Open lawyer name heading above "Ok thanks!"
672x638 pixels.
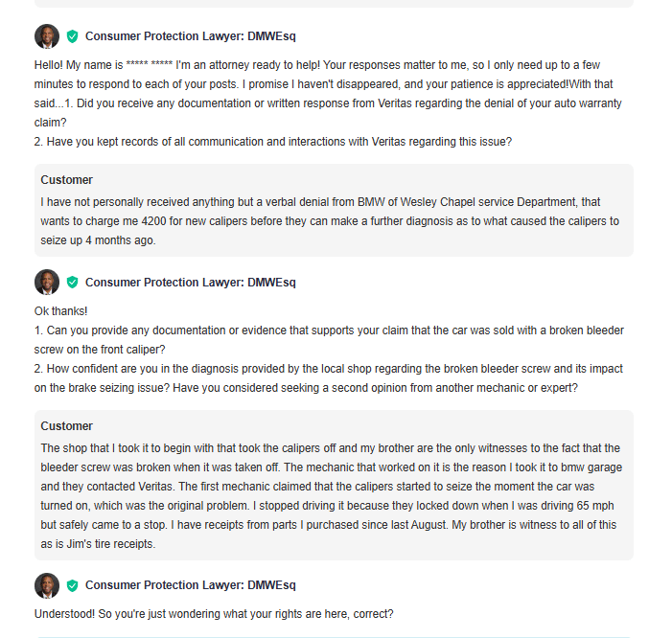tap(190, 283)
